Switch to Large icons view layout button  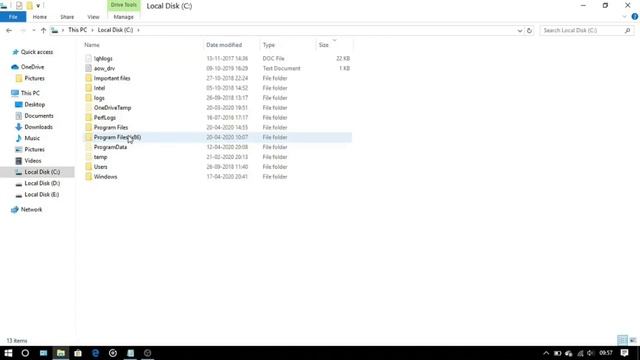click(633, 340)
